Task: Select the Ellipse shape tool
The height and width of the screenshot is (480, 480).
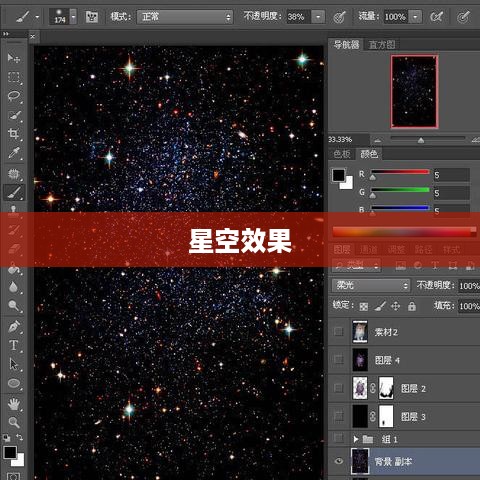Action: pyautogui.click(x=14, y=383)
